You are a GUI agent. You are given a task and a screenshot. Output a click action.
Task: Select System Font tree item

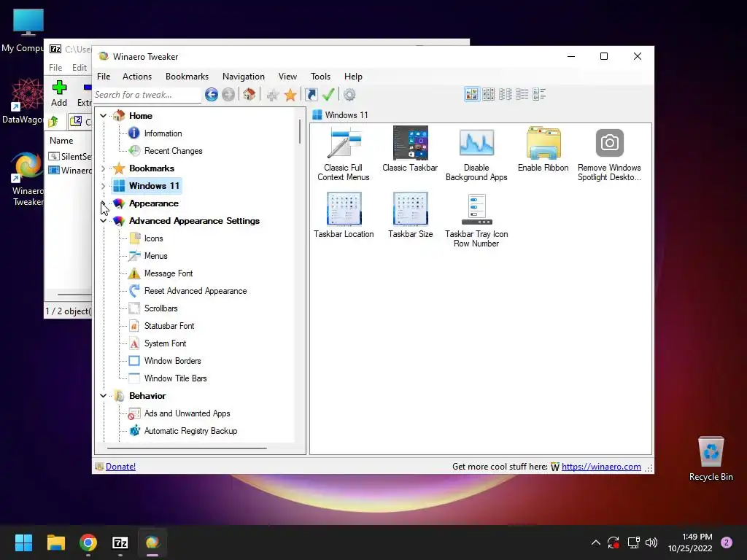pos(166,343)
